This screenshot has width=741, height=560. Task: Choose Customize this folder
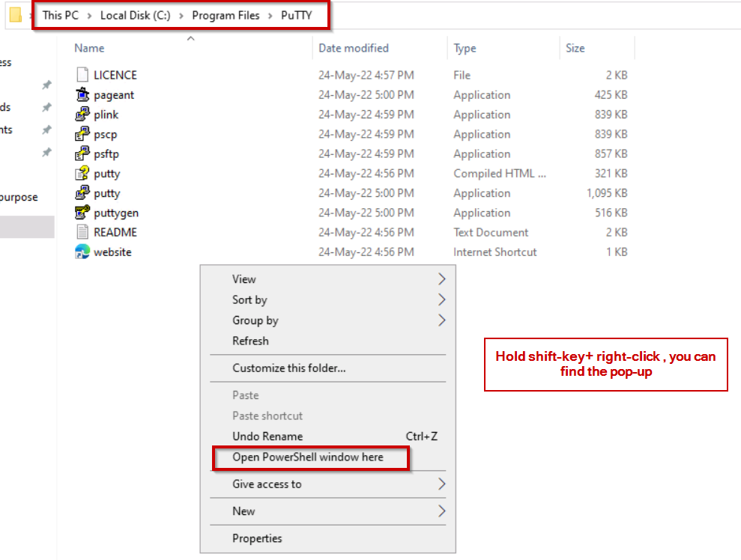pyautogui.click(x=327, y=368)
